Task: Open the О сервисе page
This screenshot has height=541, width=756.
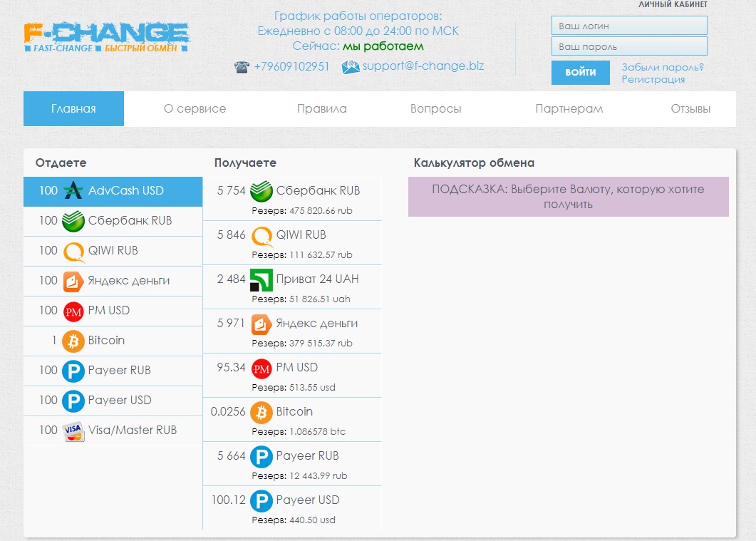Action: (195, 108)
